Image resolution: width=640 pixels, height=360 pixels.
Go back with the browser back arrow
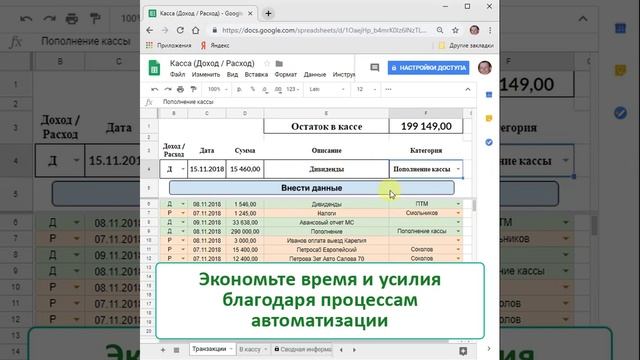(150, 30)
